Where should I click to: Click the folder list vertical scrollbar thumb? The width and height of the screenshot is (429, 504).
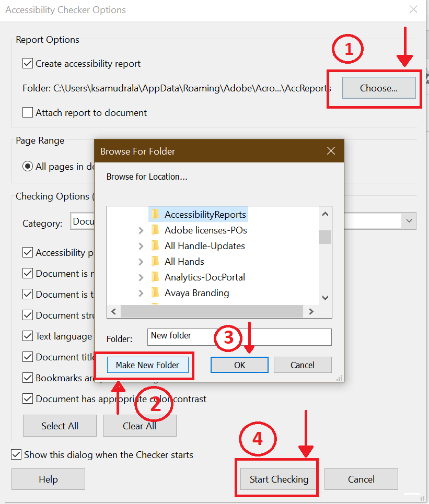click(325, 237)
